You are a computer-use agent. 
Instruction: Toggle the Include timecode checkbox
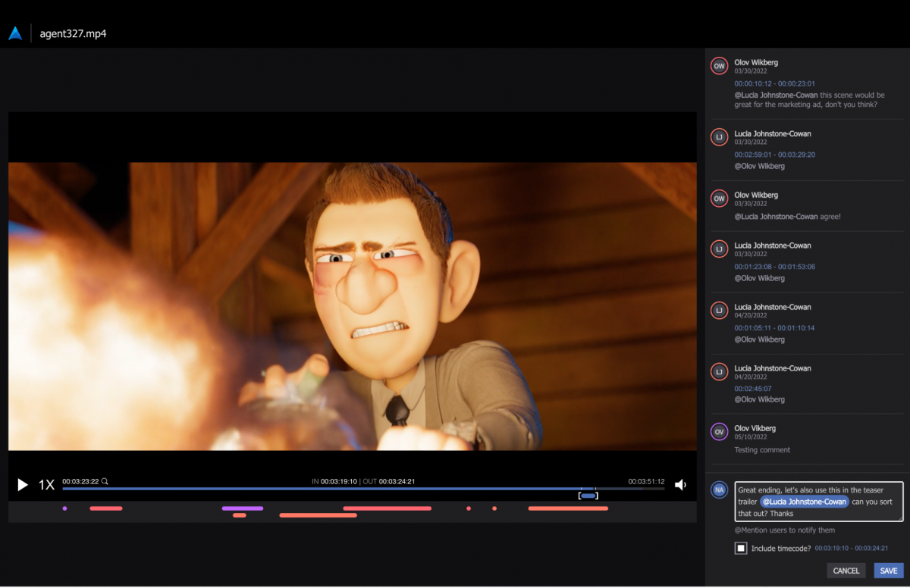pyautogui.click(x=740, y=547)
